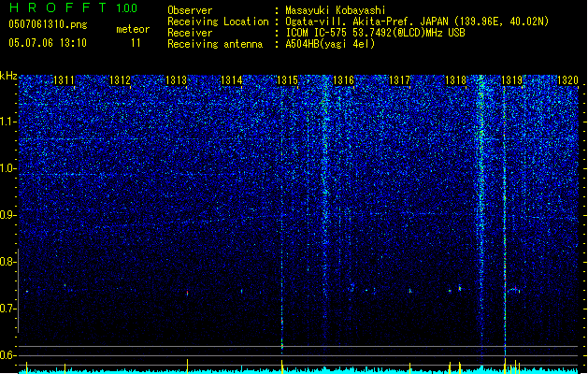Click the version number 1.0.0
This screenshot has width=588, height=374.
(127, 7)
